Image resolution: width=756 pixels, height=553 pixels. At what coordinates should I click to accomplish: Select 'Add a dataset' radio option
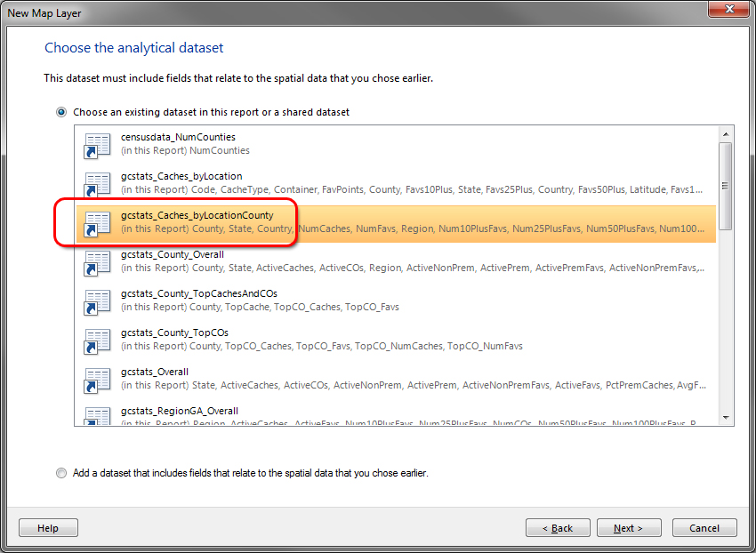coord(61,473)
